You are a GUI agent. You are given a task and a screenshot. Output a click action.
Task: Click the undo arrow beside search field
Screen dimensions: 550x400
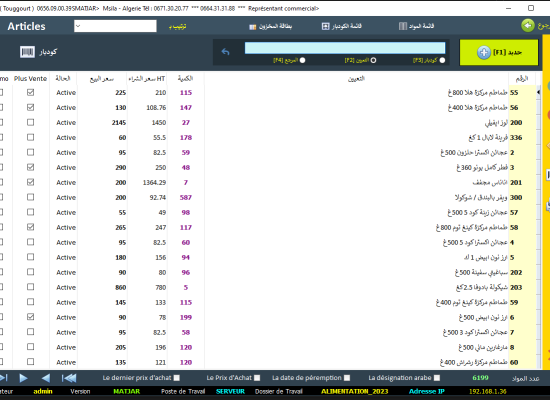(225, 52)
